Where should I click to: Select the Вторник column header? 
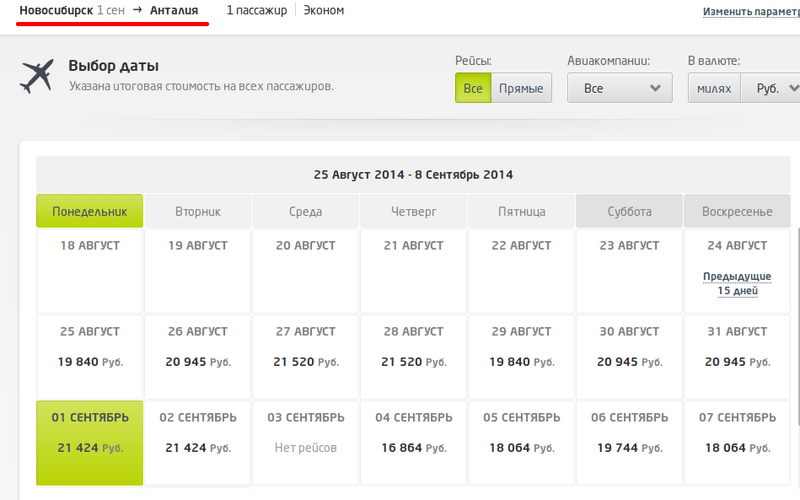point(197,211)
